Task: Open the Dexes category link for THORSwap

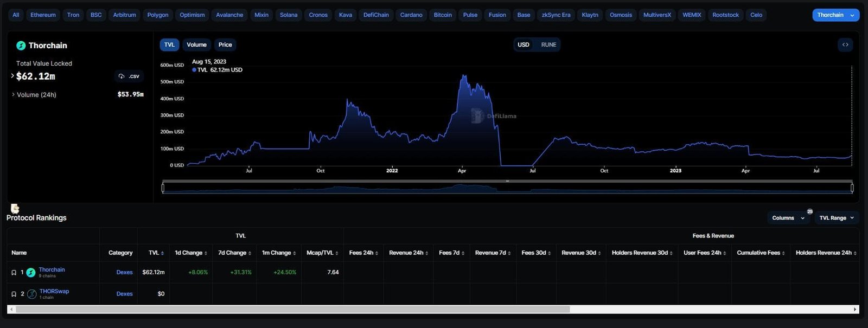Action: [124, 294]
